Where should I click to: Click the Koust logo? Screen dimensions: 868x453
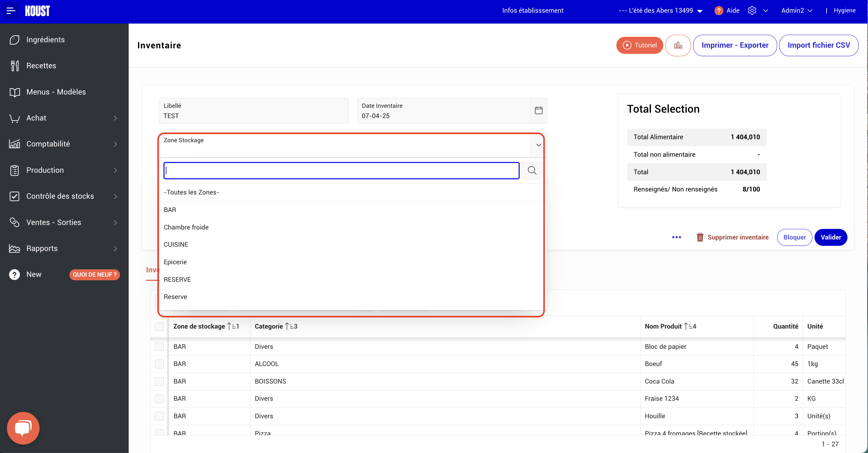(x=37, y=11)
